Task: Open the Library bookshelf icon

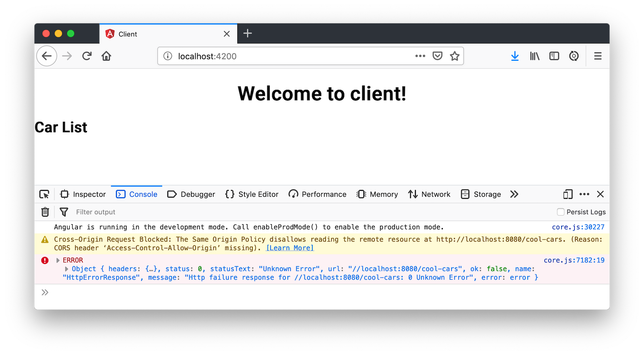Action: pos(535,56)
